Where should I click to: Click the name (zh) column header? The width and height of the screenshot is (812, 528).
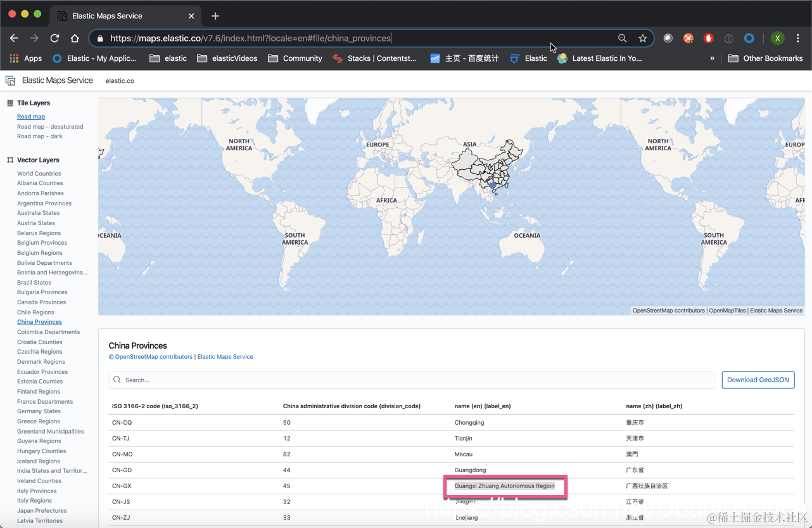coord(654,406)
